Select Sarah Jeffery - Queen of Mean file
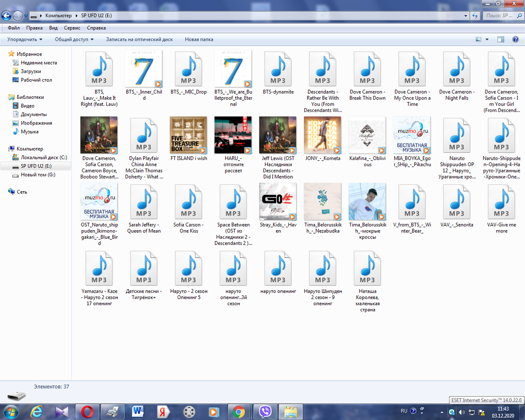This screenshot has width=525, height=420. (143, 209)
